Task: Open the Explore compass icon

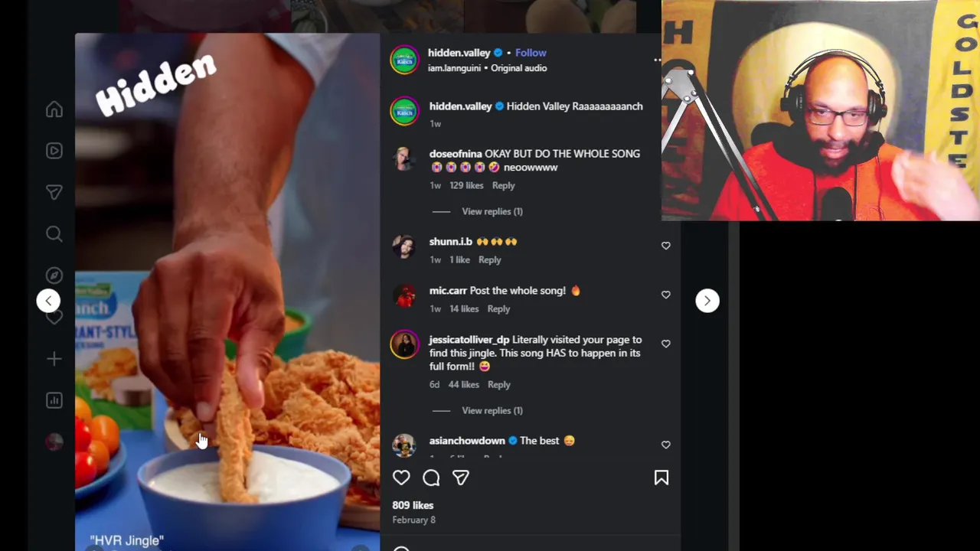Action: 54,275
